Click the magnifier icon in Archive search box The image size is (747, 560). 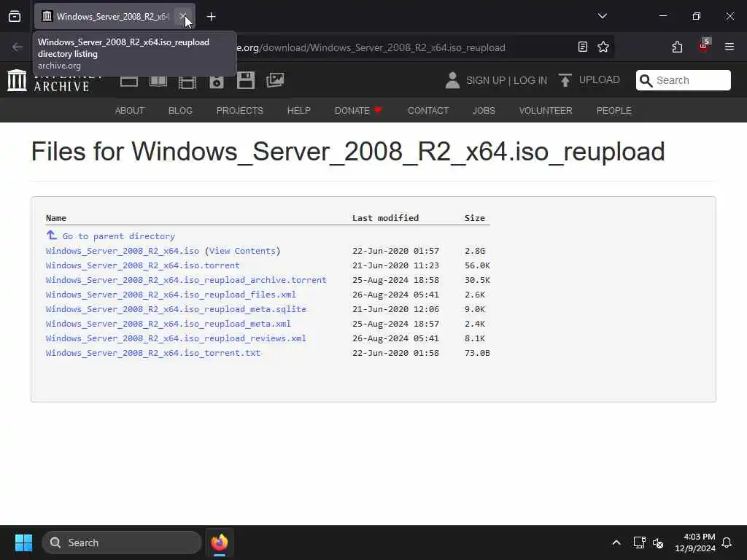(x=646, y=80)
